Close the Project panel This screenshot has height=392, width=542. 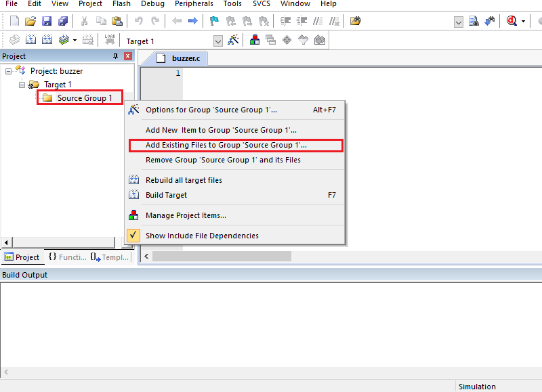coord(127,56)
